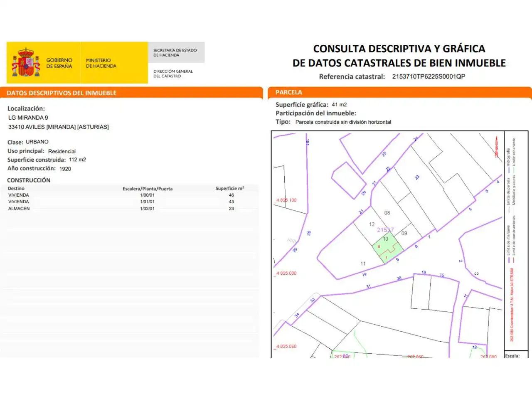The width and height of the screenshot is (532, 399).
Task: Click the Spanish coat of arms emblem
Action: (x=26, y=62)
